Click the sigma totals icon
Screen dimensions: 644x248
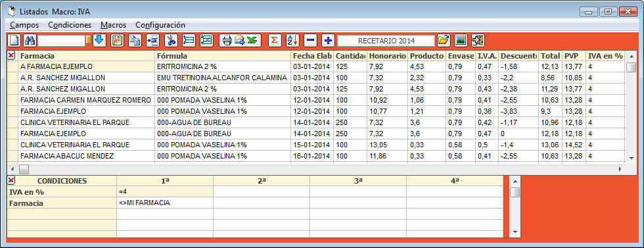tap(275, 40)
